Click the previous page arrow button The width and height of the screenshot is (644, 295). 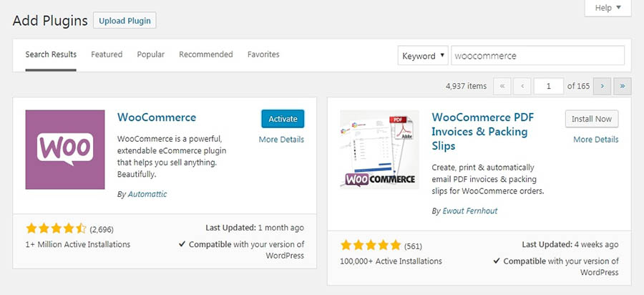(522, 87)
